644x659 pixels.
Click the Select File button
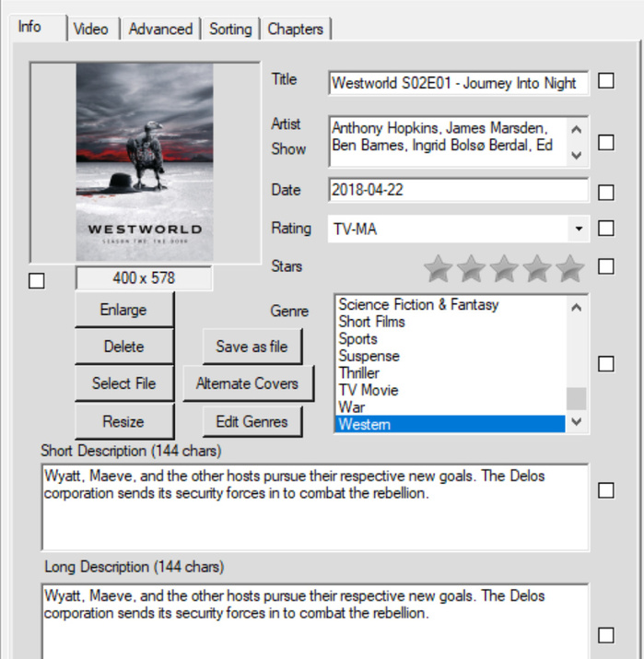point(124,383)
